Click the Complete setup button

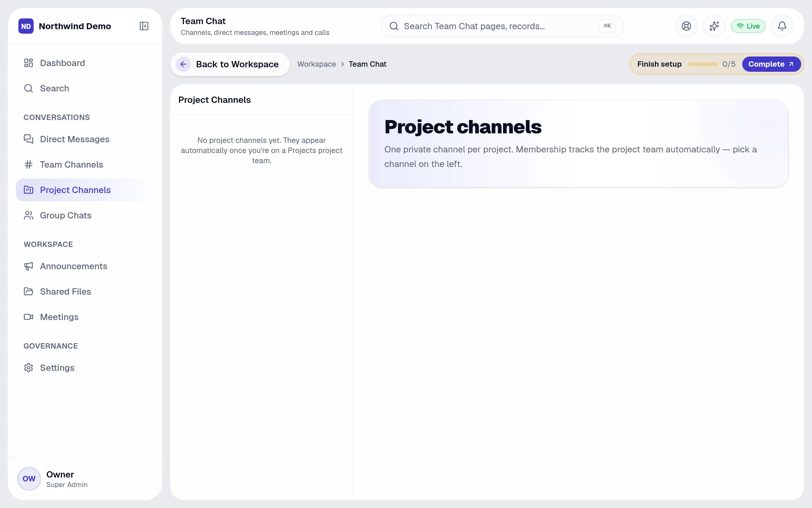[771, 64]
